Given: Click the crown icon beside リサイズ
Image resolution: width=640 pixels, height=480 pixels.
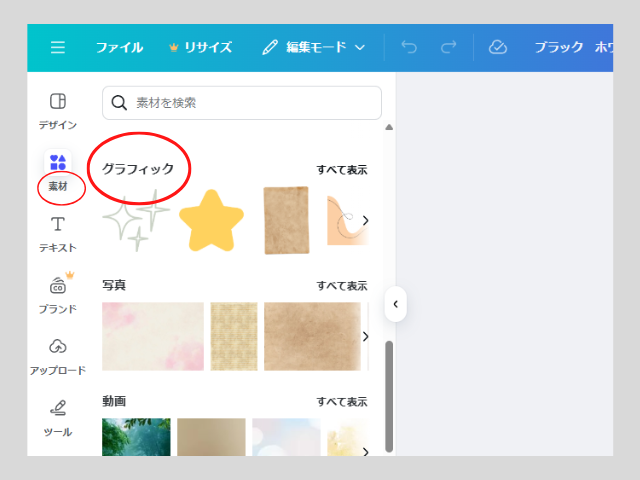Looking at the screenshot, I should [173, 47].
